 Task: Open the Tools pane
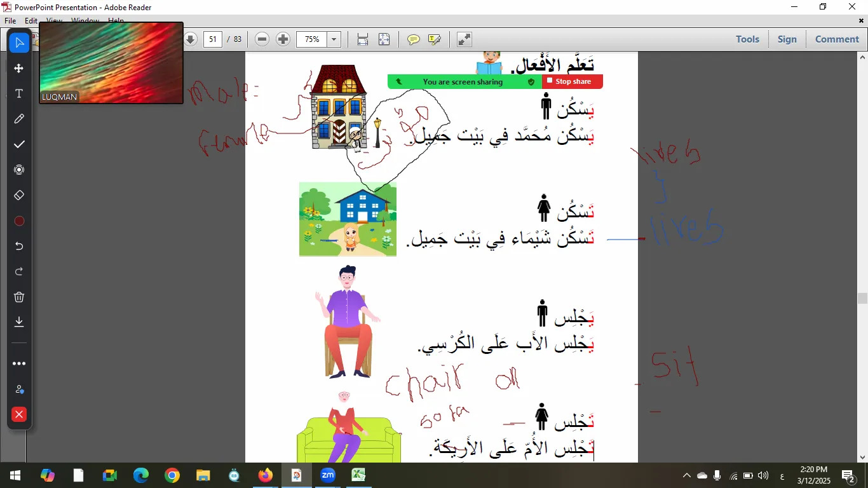(747, 39)
